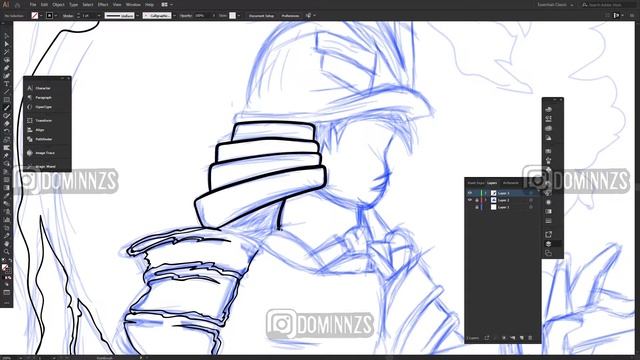Open the Stroke color dropdown arrow

tap(56, 16)
